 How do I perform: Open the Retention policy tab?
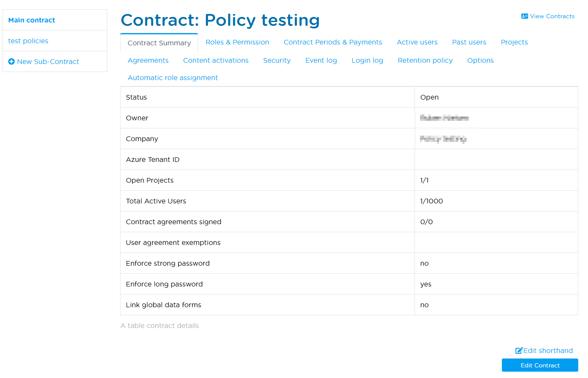[425, 60]
